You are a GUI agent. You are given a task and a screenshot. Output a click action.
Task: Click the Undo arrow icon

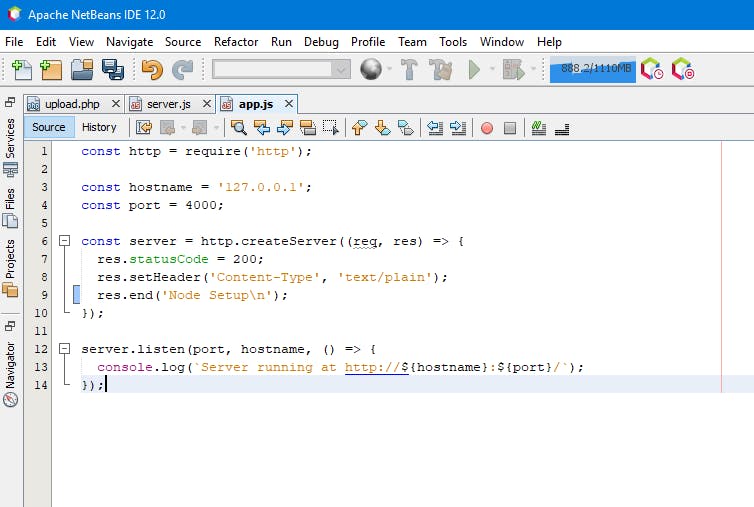click(152, 69)
